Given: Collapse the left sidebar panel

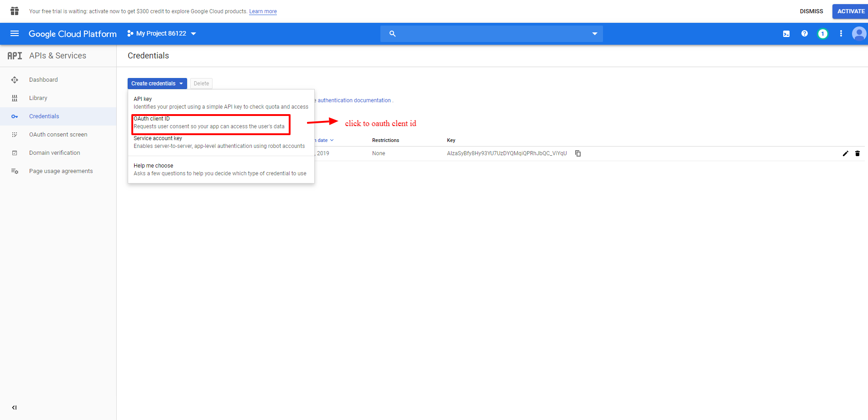Looking at the screenshot, I should pos(14,408).
